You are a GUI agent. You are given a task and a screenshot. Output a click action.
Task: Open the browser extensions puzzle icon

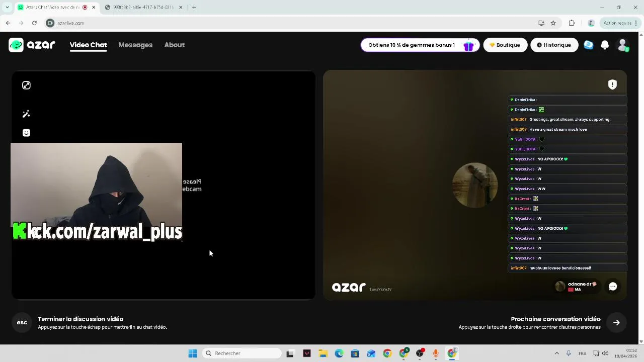click(572, 23)
